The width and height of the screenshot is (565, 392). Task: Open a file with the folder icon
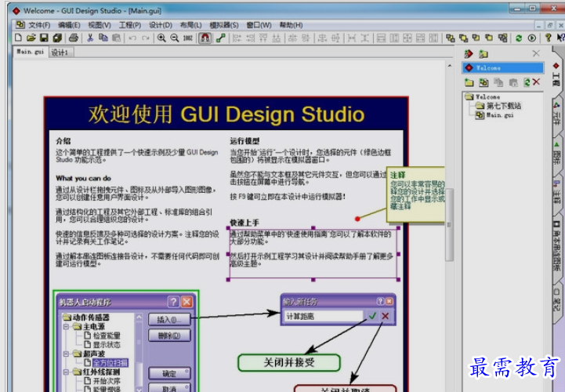click(31, 38)
